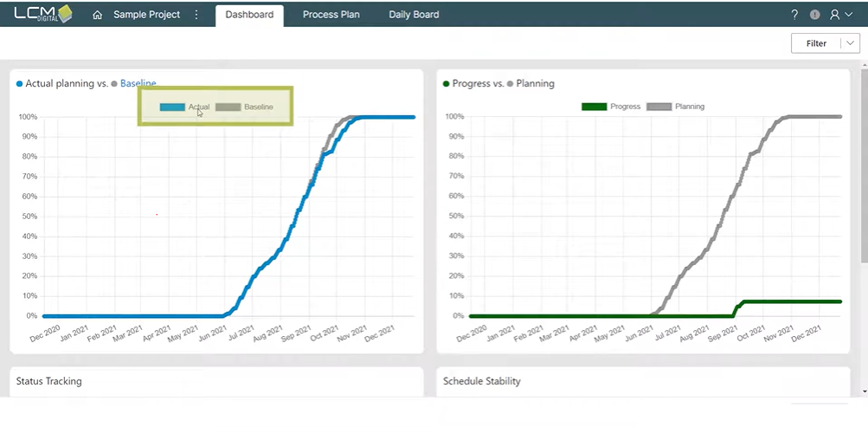Go to home via house icon
Viewport: 868px width, 427px height.
[97, 15]
